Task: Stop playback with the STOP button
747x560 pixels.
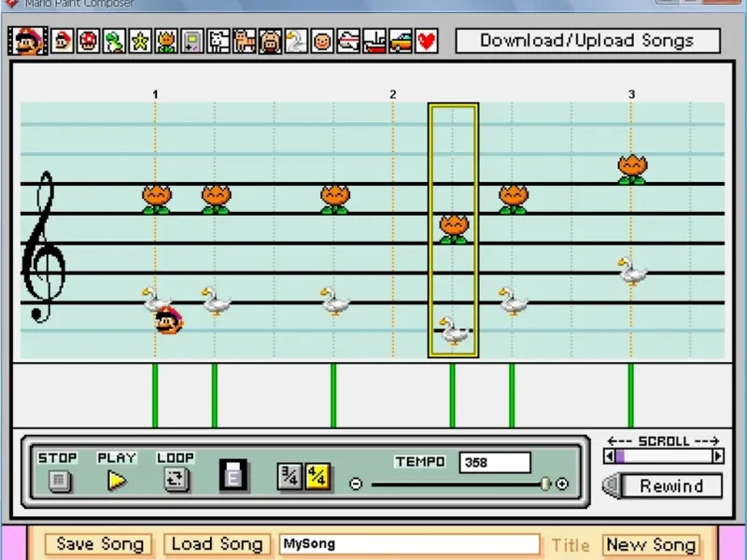Action: 59,480
